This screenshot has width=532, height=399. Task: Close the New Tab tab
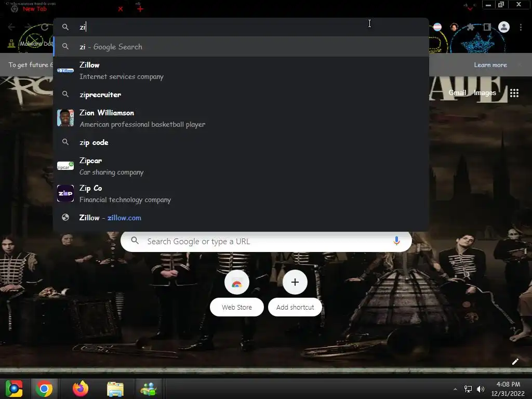point(121,9)
